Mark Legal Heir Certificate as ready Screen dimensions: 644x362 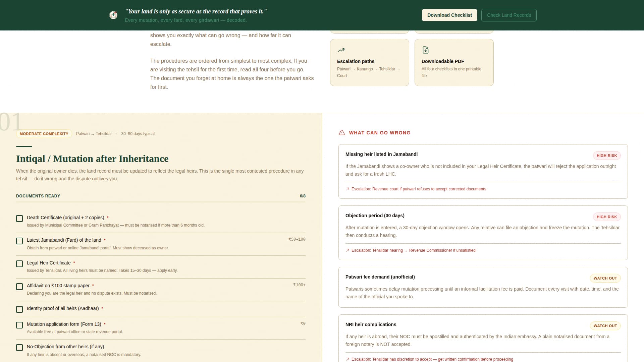[x=19, y=264]
